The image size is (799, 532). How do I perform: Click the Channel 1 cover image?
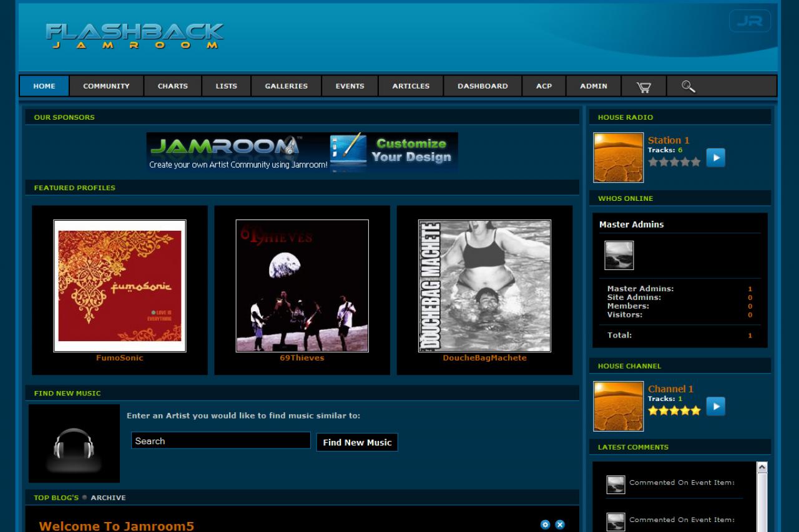619,407
